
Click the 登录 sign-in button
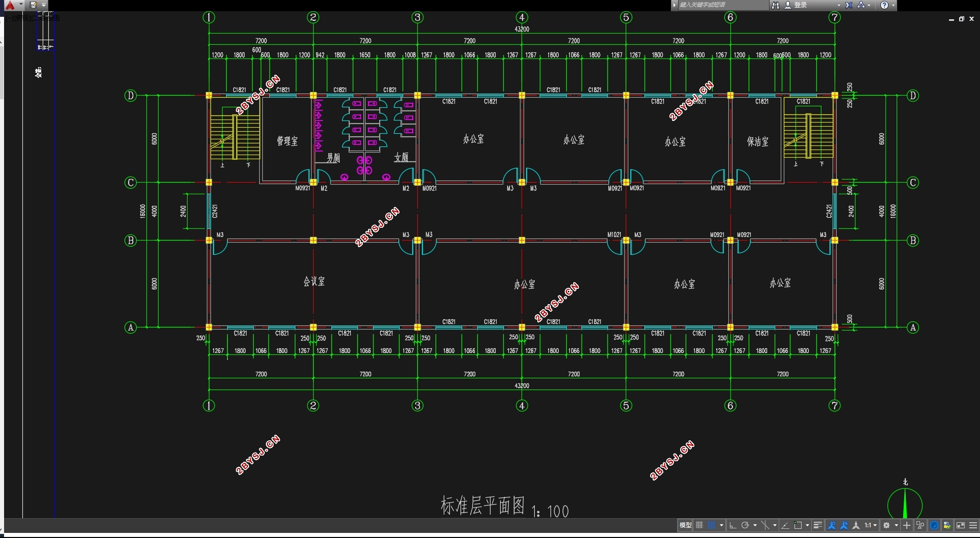[796, 5]
